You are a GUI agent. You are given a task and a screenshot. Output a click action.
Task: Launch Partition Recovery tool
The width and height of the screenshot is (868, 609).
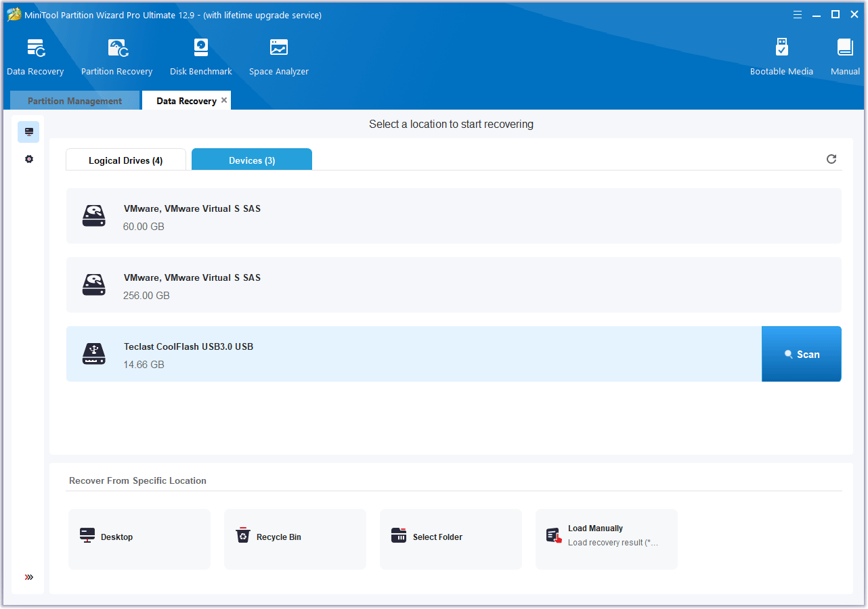[116, 58]
